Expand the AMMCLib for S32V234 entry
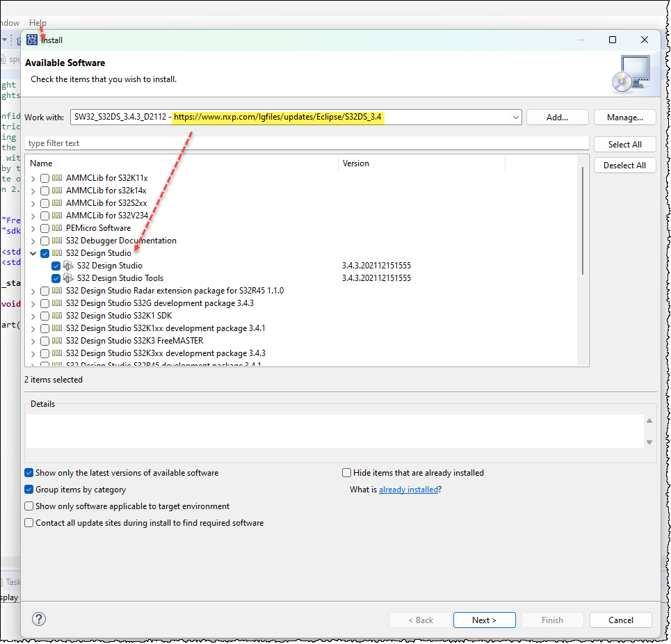 [33, 215]
